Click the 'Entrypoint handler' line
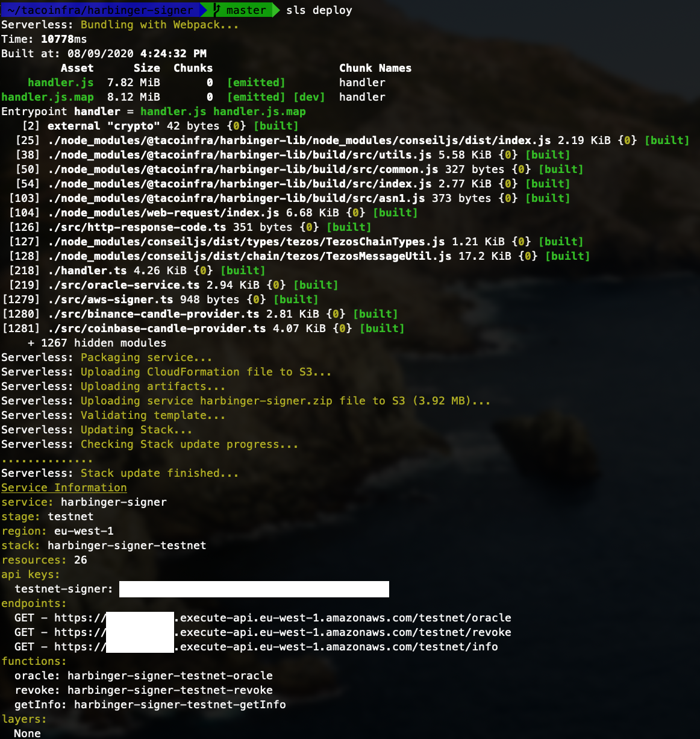The image size is (700, 739). click(x=154, y=112)
